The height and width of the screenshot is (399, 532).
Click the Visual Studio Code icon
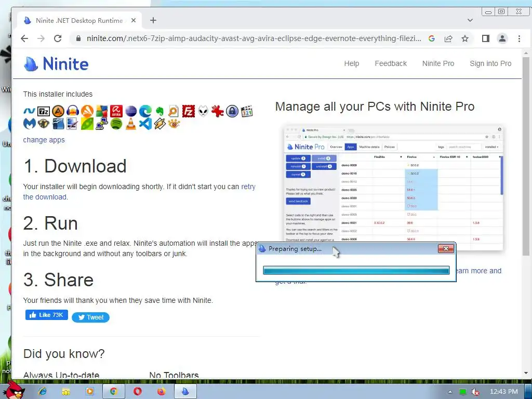145,124
